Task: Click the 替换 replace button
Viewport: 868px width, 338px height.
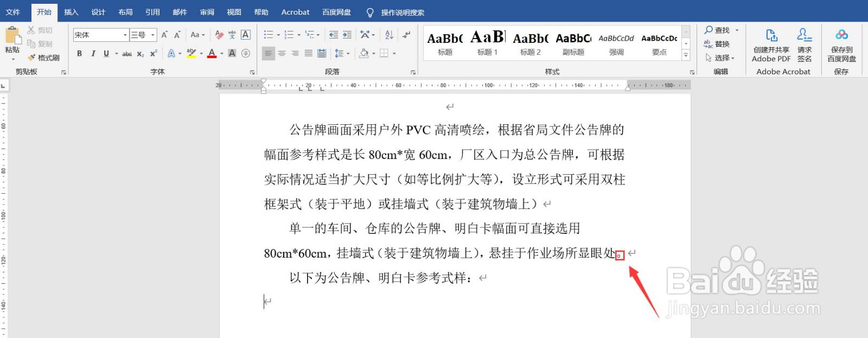Action: (x=717, y=44)
